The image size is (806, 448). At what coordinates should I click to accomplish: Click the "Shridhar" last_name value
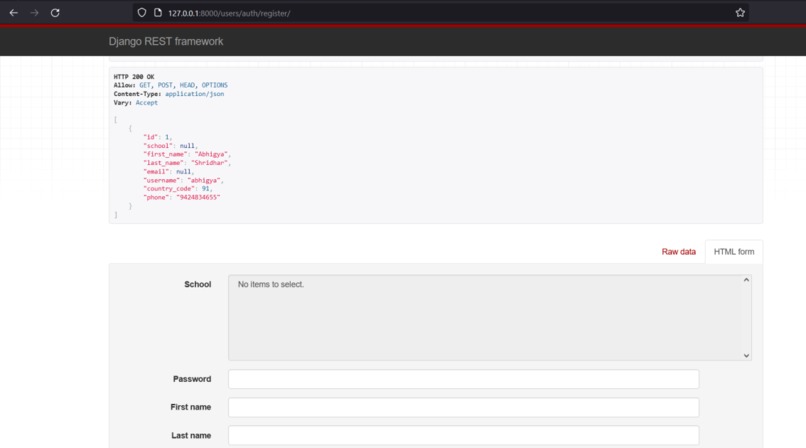[209, 163]
